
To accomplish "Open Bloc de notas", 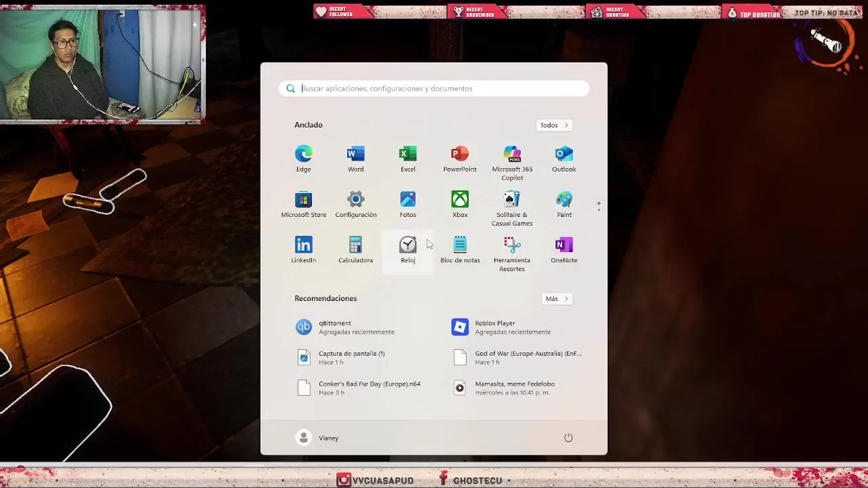I will tap(460, 250).
